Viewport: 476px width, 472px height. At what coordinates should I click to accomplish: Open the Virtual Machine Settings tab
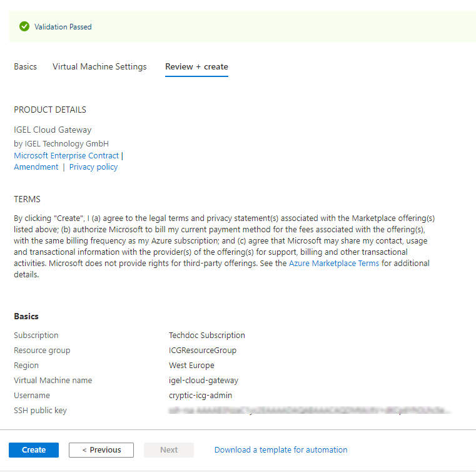[x=99, y=66]
